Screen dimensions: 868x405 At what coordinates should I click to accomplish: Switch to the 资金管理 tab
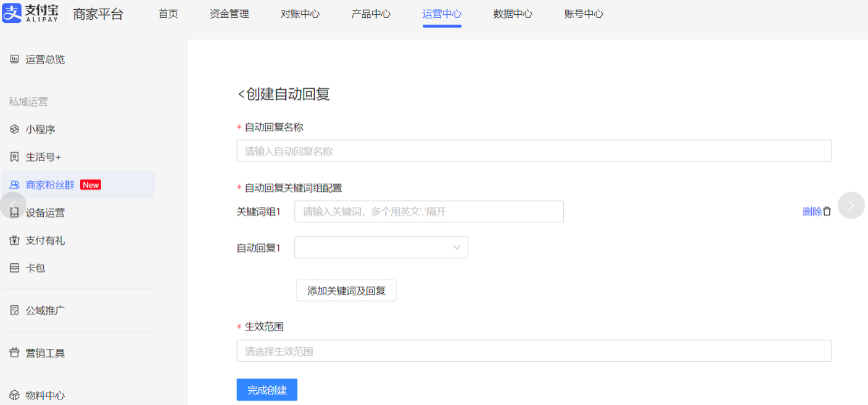click(x=229, y=14)
